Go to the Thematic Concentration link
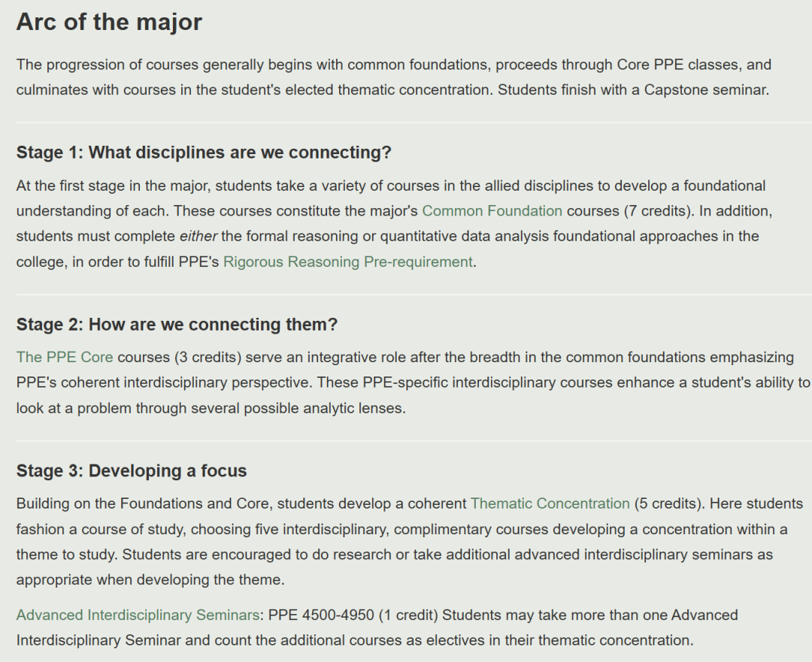 click(550, 503)
